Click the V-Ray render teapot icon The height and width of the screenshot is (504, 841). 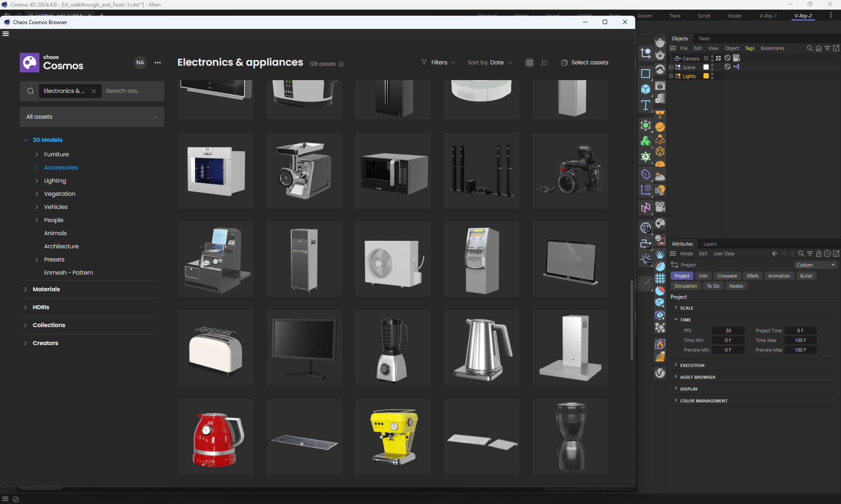660,43
